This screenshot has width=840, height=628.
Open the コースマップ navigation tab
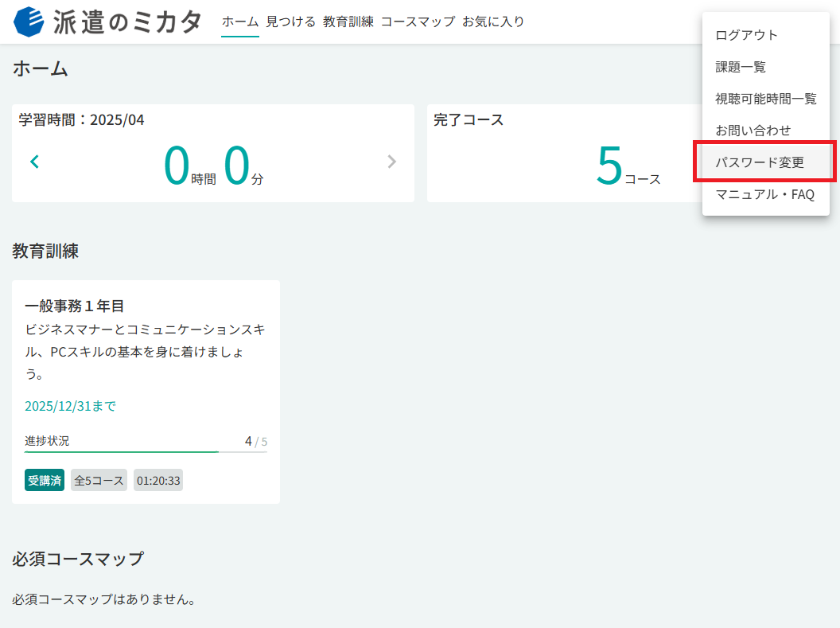tap(418, 21)
